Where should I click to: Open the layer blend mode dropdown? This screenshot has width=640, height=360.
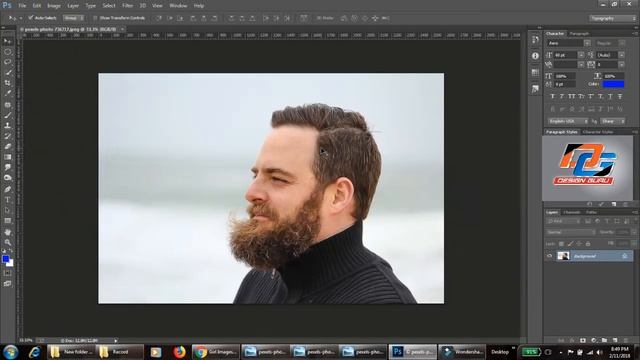tap(570, 232)
